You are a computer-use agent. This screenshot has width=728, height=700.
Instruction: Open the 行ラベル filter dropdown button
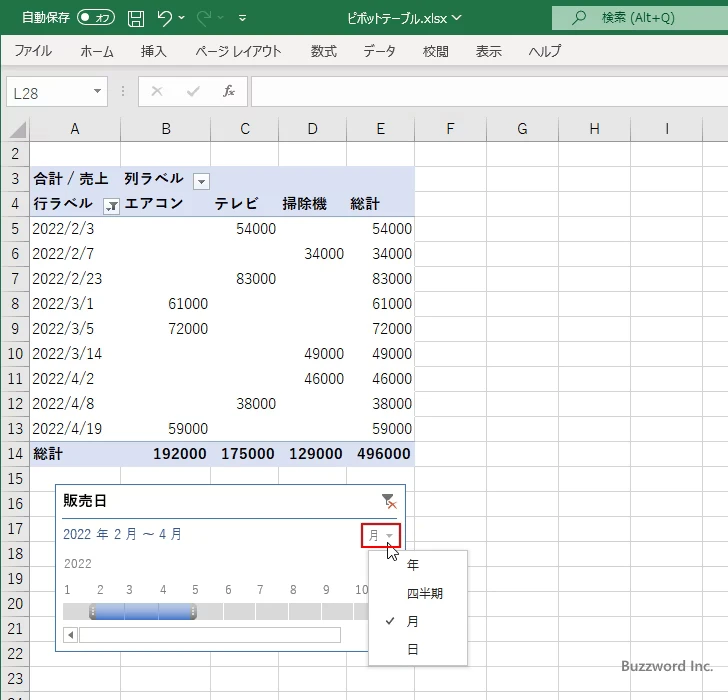[111, 206]
